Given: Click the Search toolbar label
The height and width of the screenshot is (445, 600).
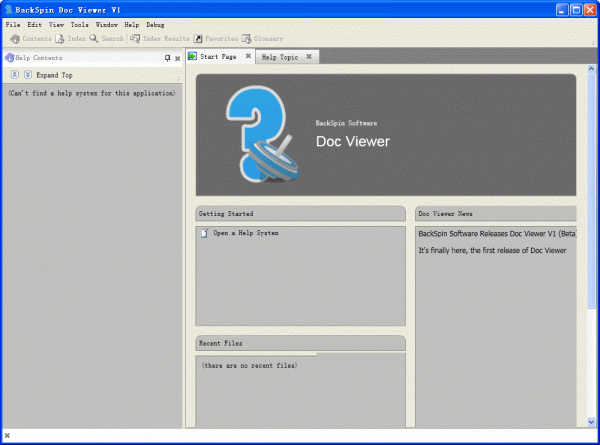Looking at the screenshot, I should click(112, 39).
